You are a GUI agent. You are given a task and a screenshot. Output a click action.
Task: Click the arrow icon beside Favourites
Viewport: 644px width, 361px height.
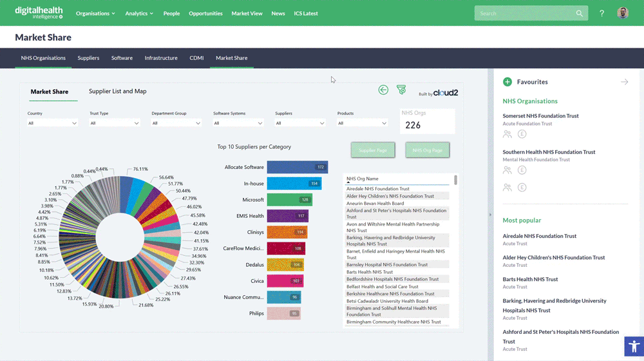(624, 82)
